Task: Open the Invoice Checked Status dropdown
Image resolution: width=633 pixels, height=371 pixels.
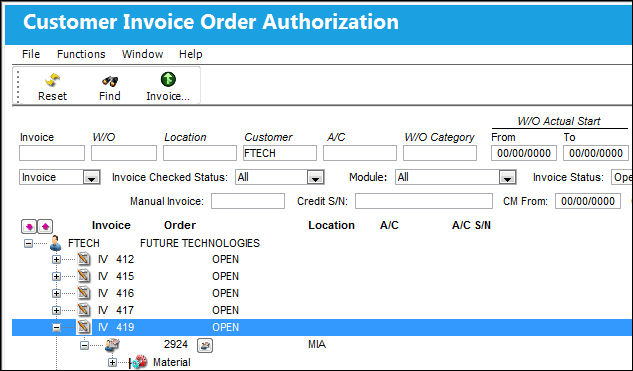Action: click(x=315, y=177)
